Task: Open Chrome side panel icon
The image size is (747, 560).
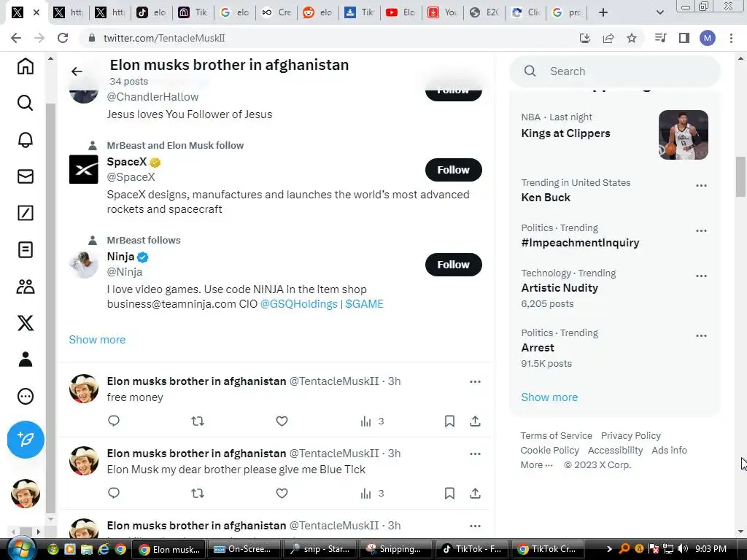Action: click(684, 38)
